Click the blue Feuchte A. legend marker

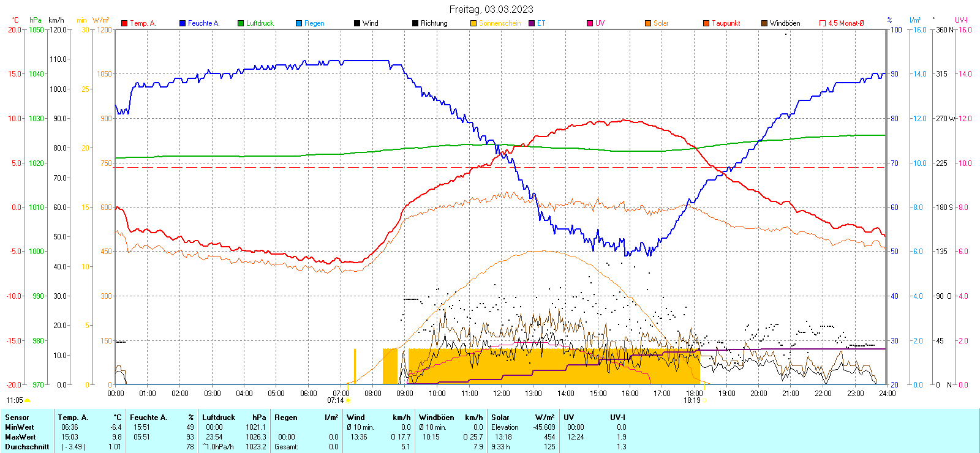coord(183,23)
